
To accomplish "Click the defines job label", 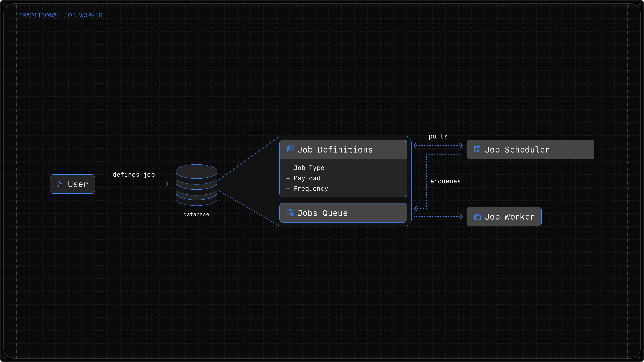I will [134, 174].
